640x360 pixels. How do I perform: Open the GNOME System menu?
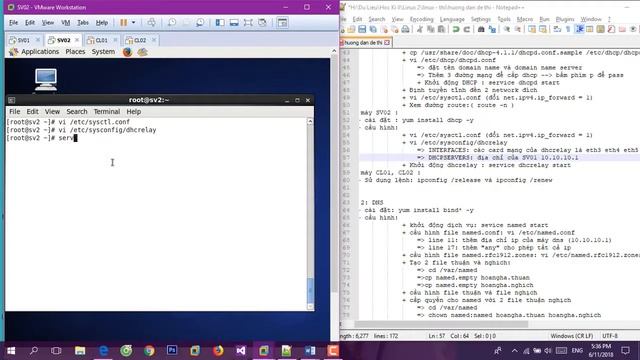click(103, 52)
